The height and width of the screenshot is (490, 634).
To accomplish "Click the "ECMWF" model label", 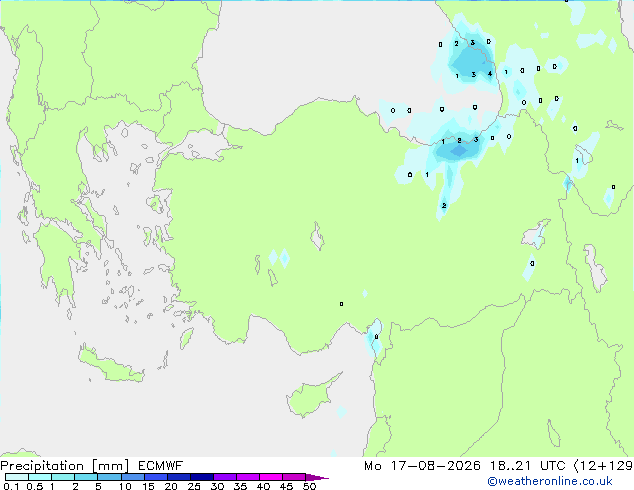I will pyautogui.click(x=161, y=466).
